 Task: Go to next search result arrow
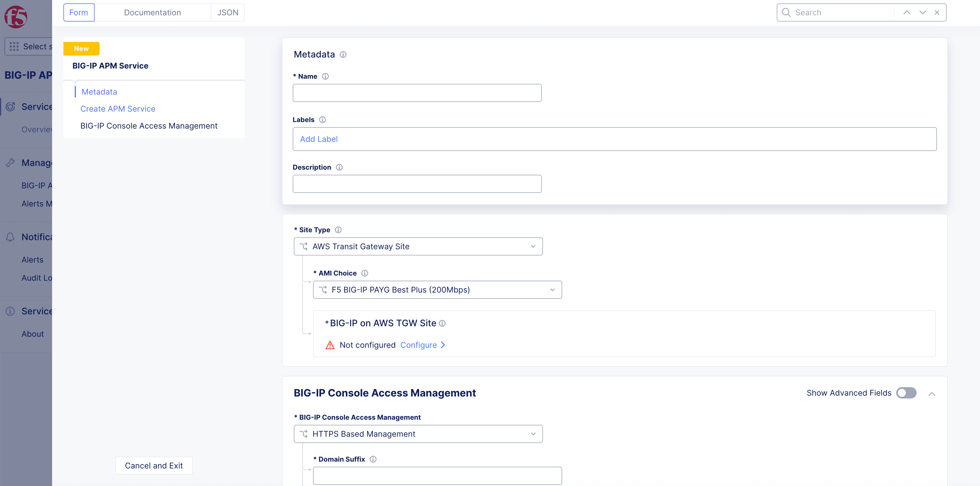[x=923, y=12]
